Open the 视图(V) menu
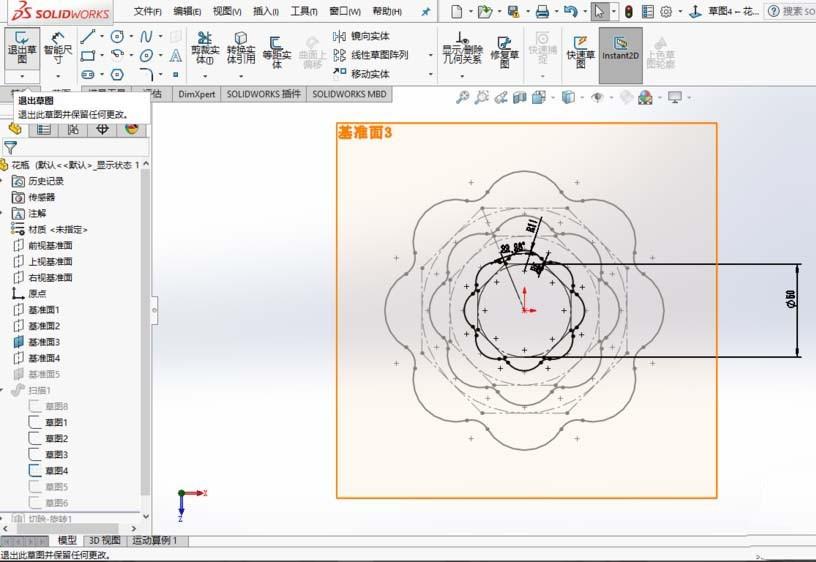Image resolution: width=816 pixels, height=562 pixels. point(227,11)
